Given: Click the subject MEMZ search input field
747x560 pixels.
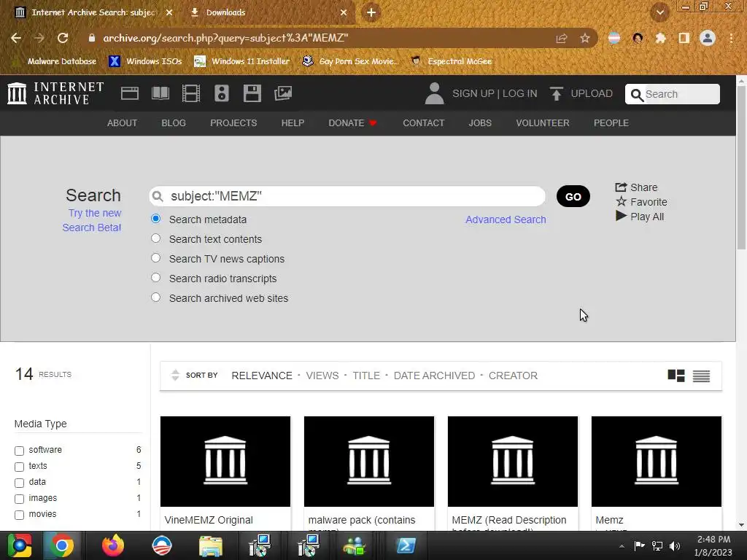Looking at the screenshot, I should pyautogui.click(x=347, y=196).
